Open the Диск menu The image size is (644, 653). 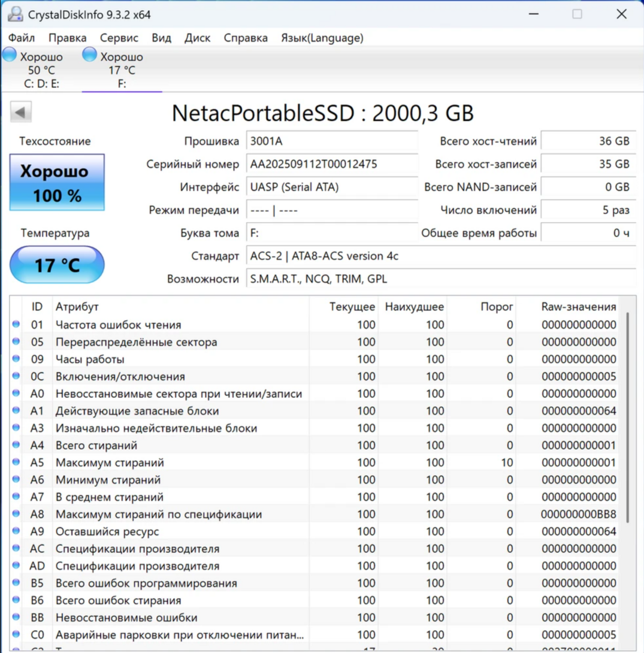pos(197,38)
